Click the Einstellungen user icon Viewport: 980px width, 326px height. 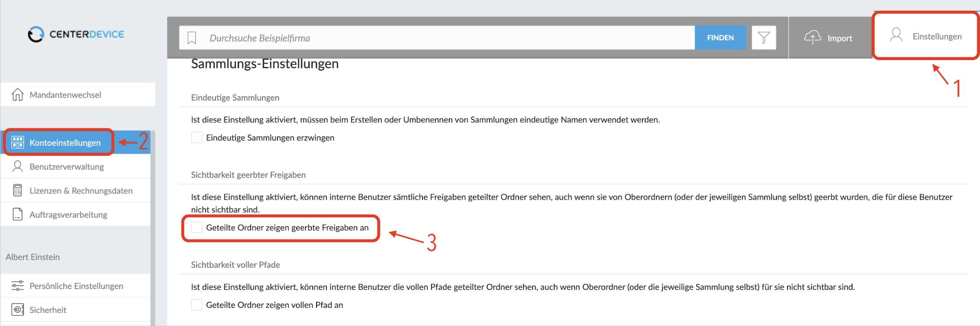click(x=896, y=35)
